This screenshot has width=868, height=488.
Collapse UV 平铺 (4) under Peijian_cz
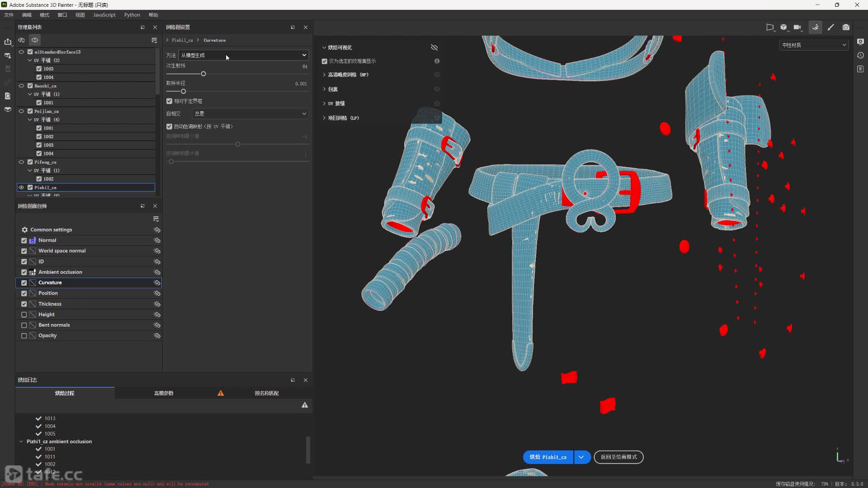coord(30,120)
